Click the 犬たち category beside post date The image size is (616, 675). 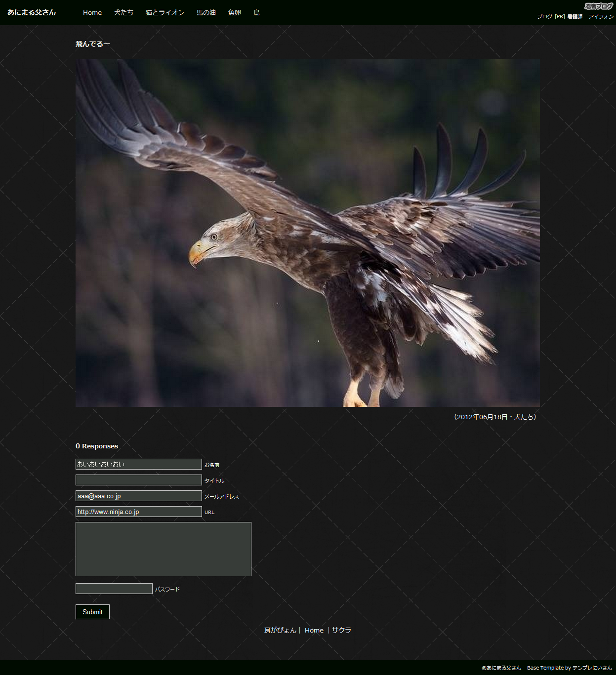click(524, 417)
